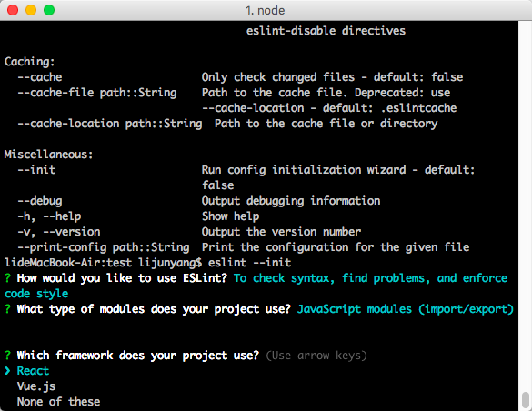Screen dimensions: 532x411
Task: Click the "-v, --version" option text
Action: (59, 232)
